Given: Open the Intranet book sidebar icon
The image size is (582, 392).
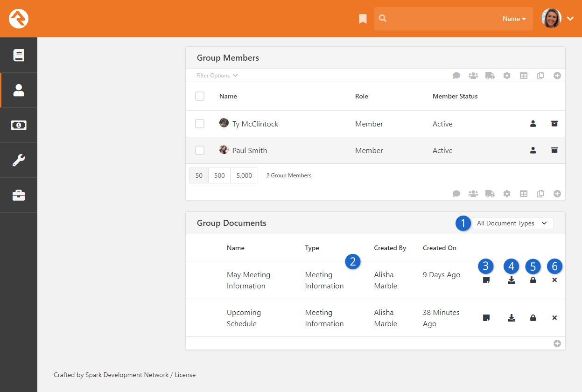Looking at the screenshot, I should point(19,55).
